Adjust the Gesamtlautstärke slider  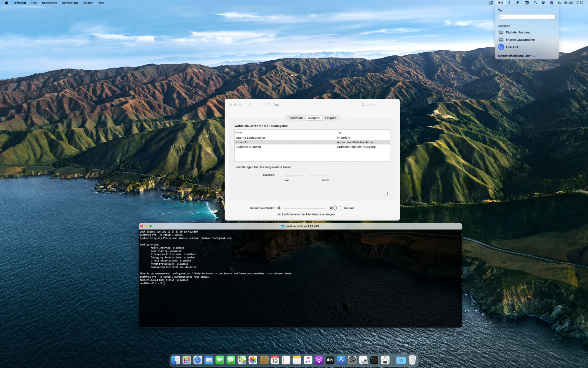pos(326,208)
